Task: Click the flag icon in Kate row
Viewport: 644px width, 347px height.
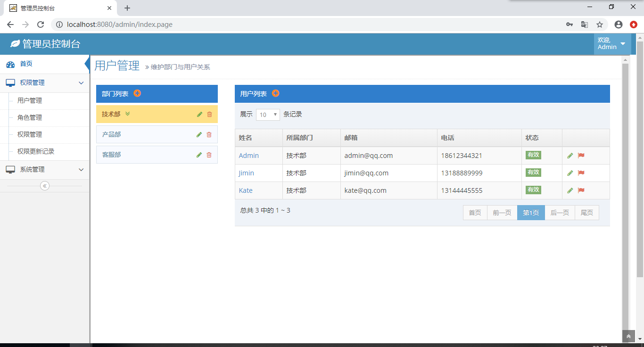Action: tap(581, 190)
